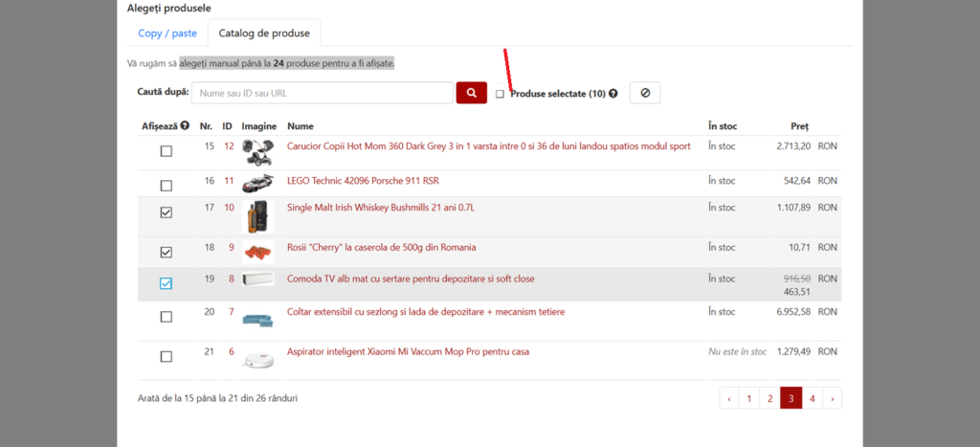The width and height of the screenshot is (980, 447).
Task: Click the red search magnifier button
Action: 471,93
